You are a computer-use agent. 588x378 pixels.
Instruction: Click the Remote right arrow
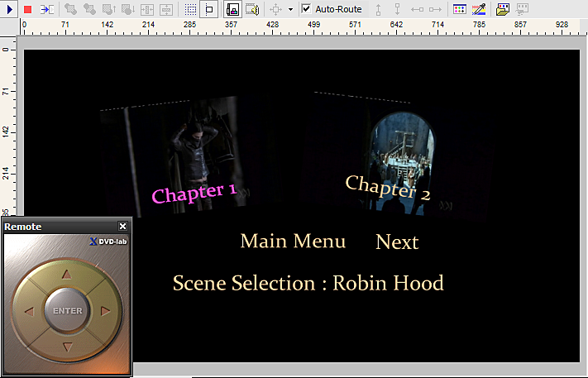pos(105,311)
